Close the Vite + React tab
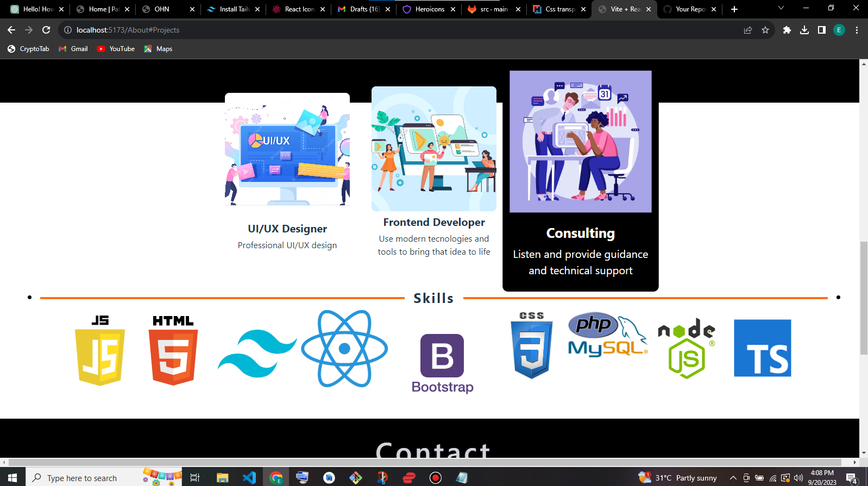This screenshot has height=486, width=868. tap(649, 9)
